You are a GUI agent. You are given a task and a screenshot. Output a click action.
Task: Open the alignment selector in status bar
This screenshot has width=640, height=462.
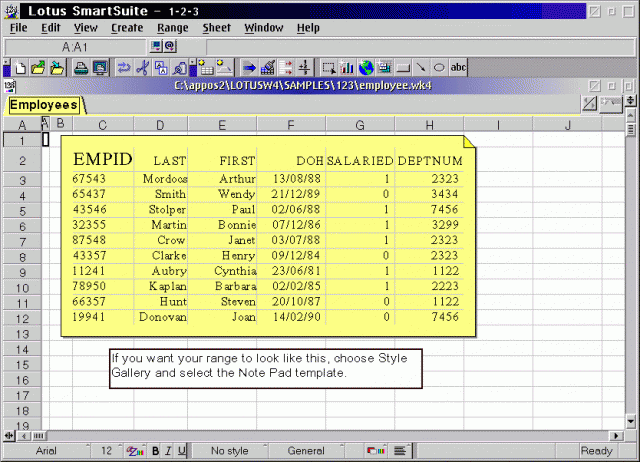(400, 451)
